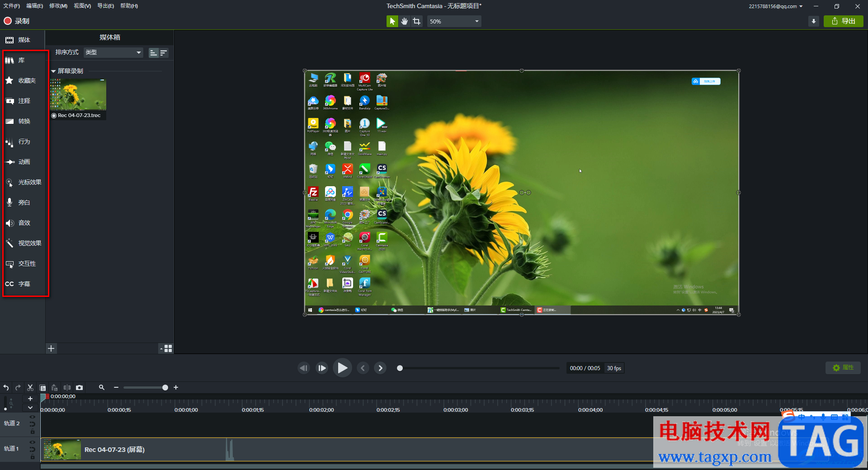The width and height of the screenshot is (868, 470).
Task: Add a new track with timeline plus button
Action: tap(30, 399)
